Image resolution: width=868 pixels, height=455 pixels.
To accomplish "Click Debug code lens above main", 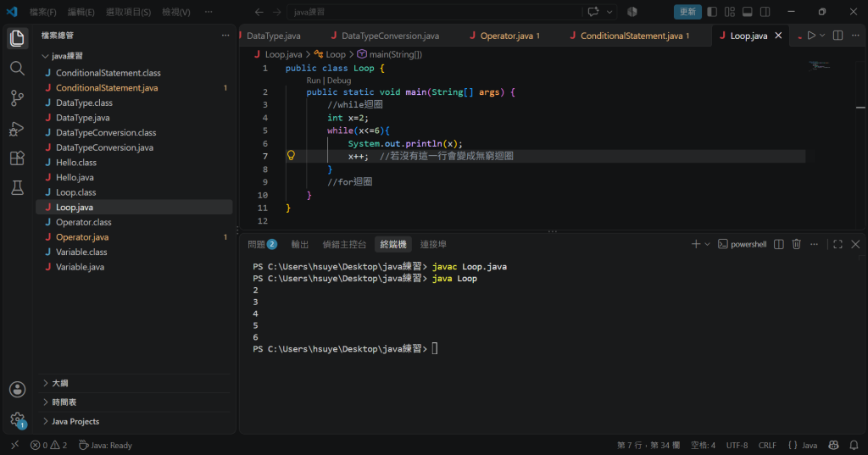I will coord(339,80).
